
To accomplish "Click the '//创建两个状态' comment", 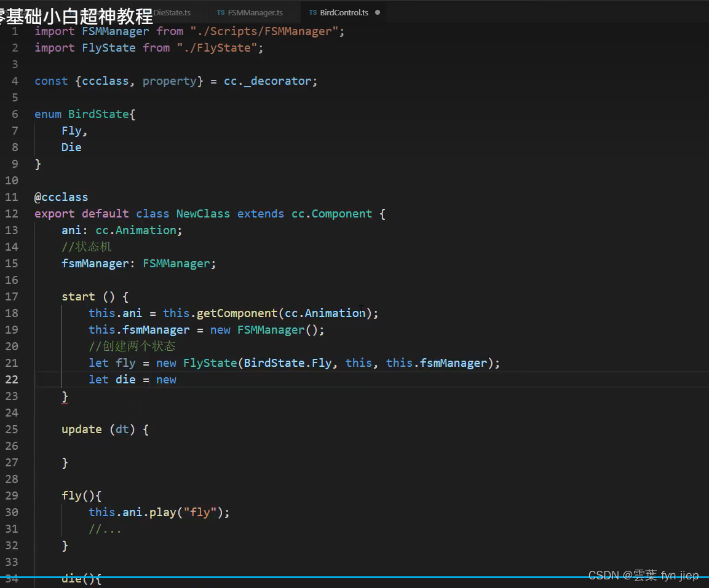I will tap(132, 346).
